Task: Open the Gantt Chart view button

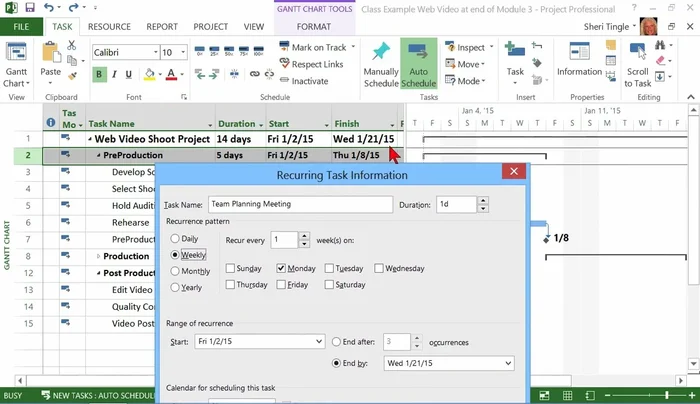Action: [x=17, y=63]
